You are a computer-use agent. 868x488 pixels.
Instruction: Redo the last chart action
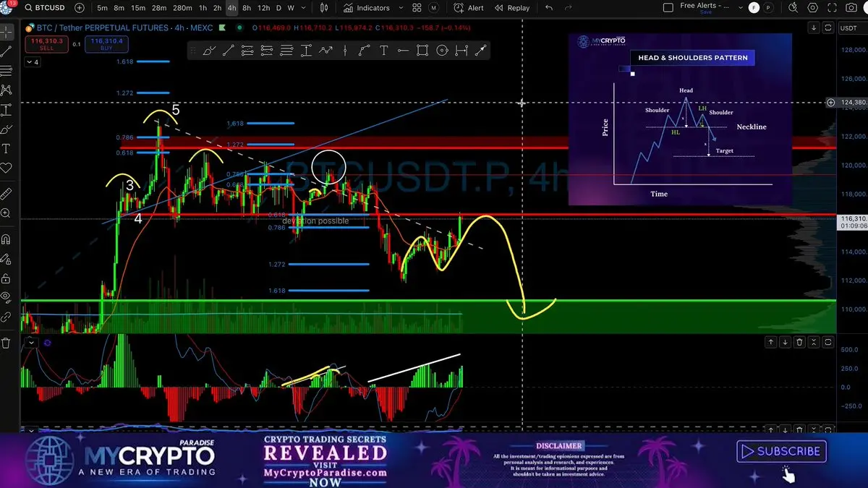pyautogui.click(x=569, y=8)
